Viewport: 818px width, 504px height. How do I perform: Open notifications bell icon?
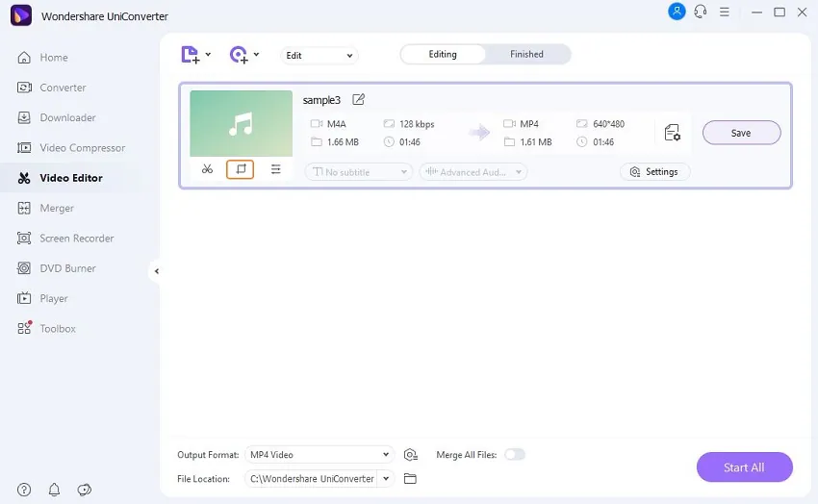pos(54,490)
